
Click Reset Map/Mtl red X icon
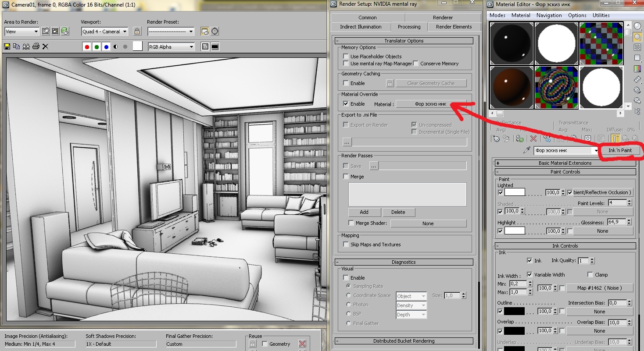533,138
